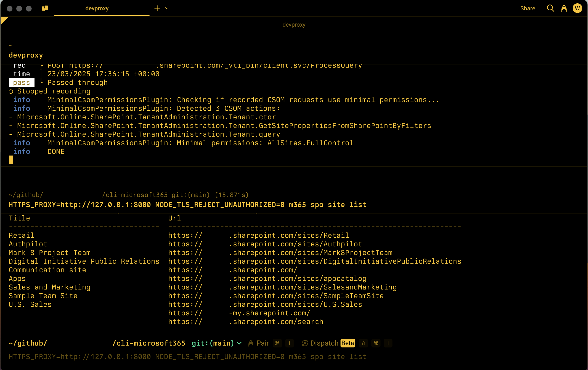Open a new tab with the plus icon
The width and height of the screenshot is (588, 370).
pyautogui.click(x=157, y=8)
